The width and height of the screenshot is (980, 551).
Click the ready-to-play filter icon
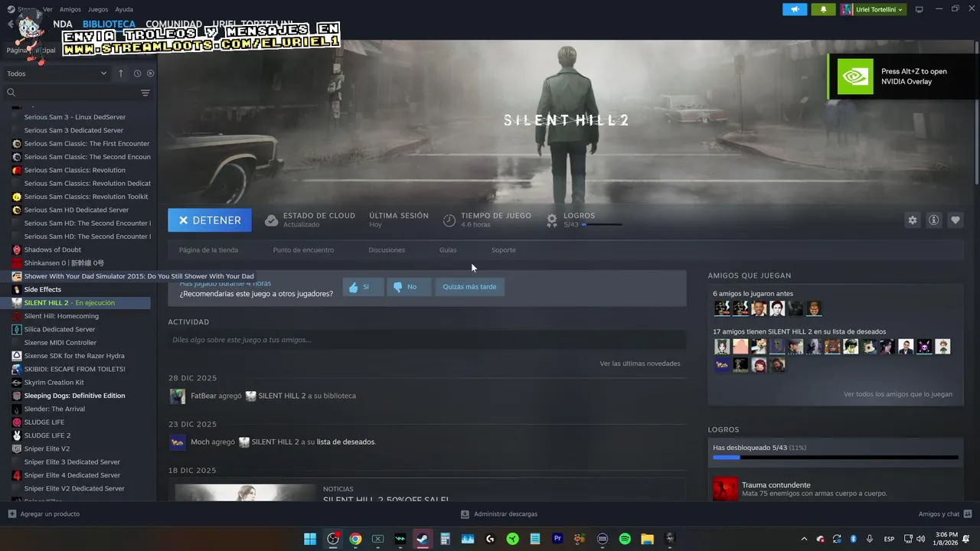coord(150,73)
